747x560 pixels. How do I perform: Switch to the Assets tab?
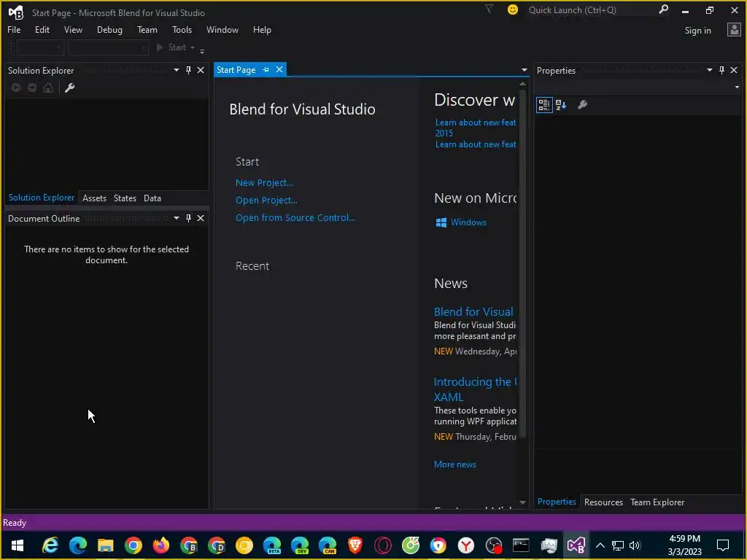(x=94, y=198)
